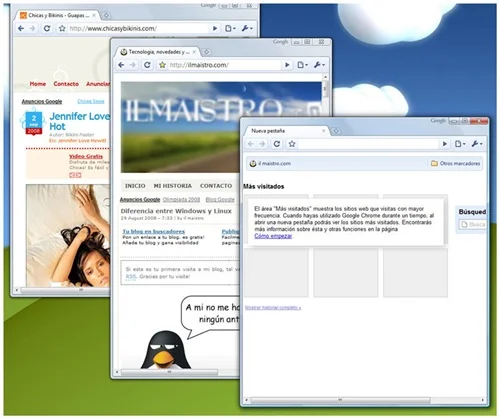500x419 pixels.
Task: Select Chicas y Bikinis tab
Action: pyautogui.click(x=57, y=16)
